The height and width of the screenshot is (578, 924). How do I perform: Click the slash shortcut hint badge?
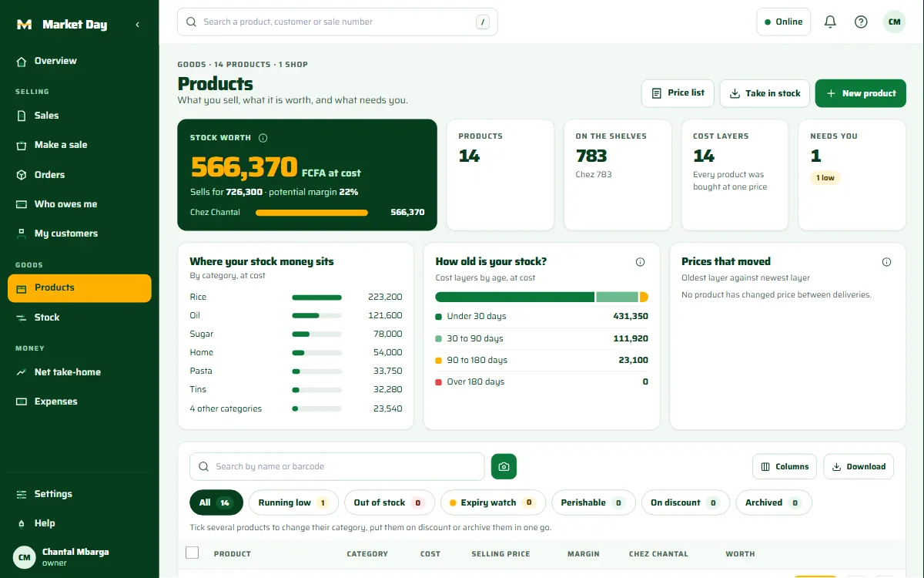[483, 22]
